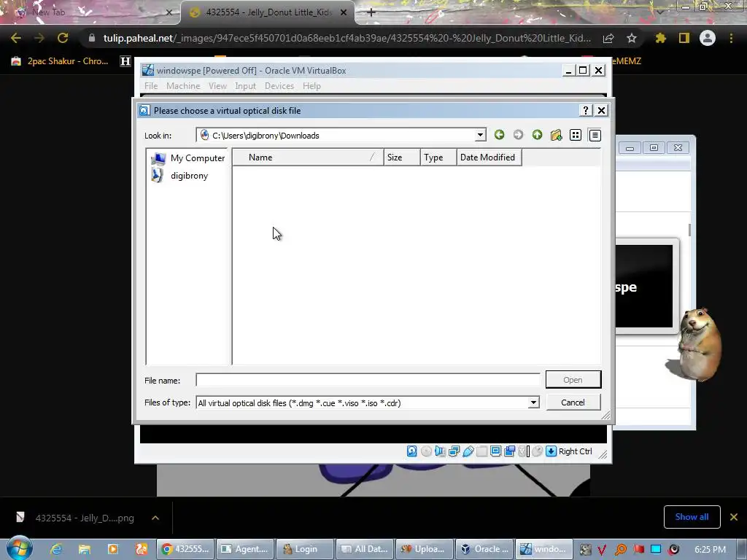
Task: Click the display status bar icon
Action: [495, 451]
